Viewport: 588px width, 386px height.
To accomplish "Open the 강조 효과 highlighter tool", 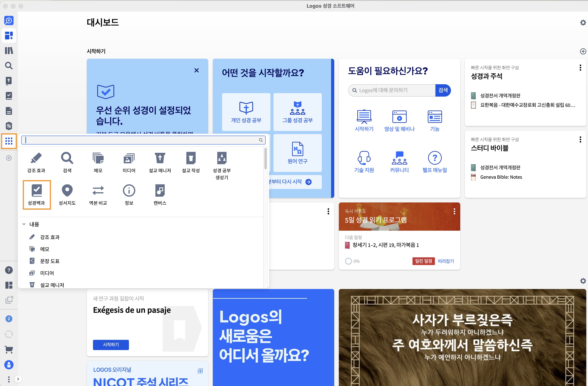I will tap(36, 162).
